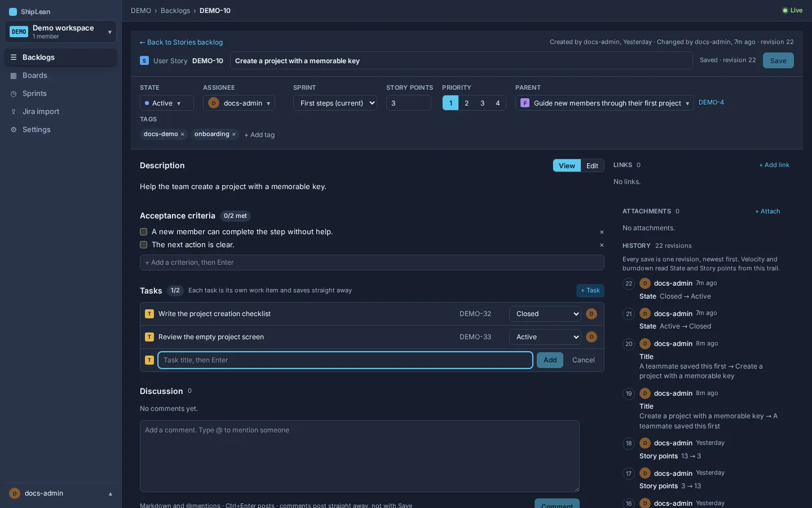812x508 pixels.
Task: Click the + Add link button
Action: click(774, 165)
